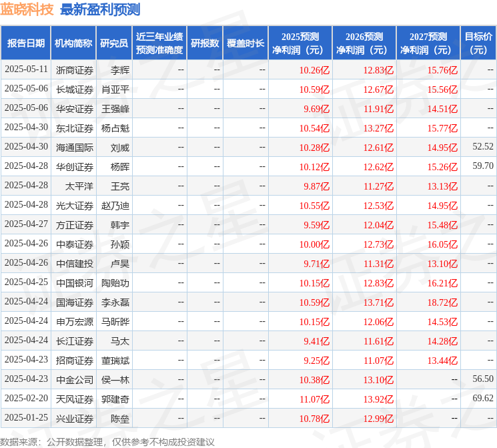Click the 光大证券 institution cell
This screenshot has width=497, height=448.
(x=75, y=206)
